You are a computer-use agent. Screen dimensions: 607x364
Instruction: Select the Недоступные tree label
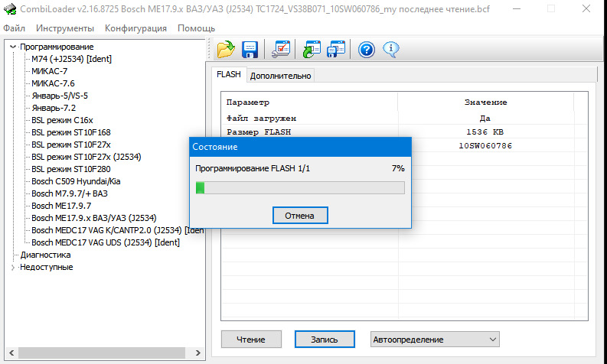tap(46, 268)
